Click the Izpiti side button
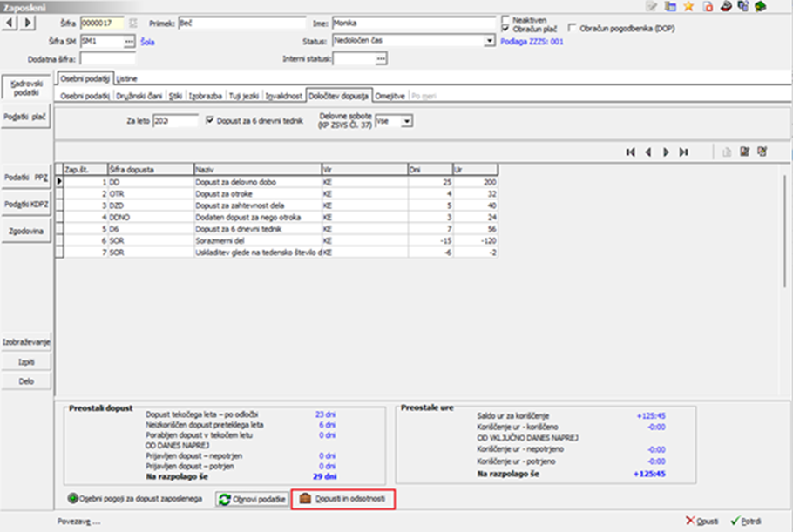Screen dimensions: 793x532 pos(26,362)
